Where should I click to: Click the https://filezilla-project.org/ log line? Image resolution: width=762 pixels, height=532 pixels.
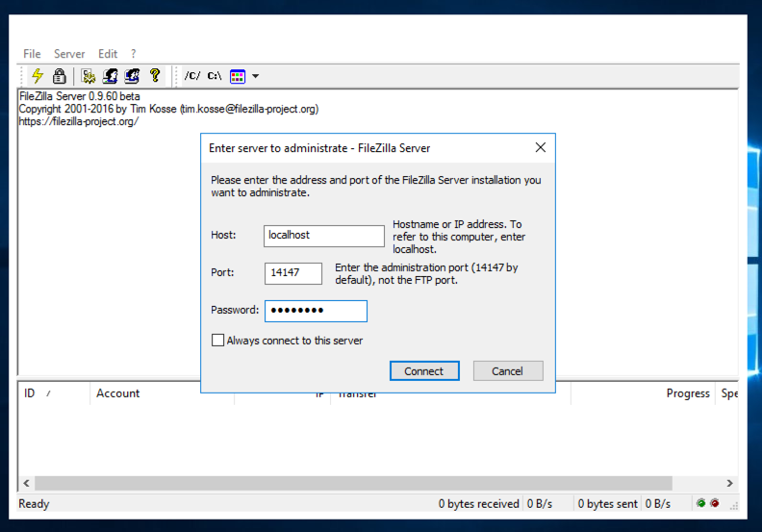(79, 121)
